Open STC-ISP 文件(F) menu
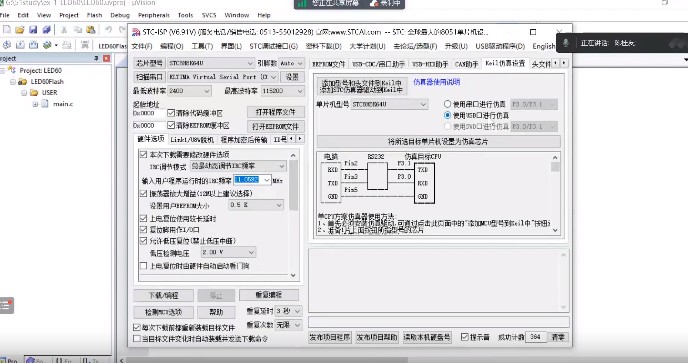This screenshot has width=688, height=363. (x=142, y=46)
